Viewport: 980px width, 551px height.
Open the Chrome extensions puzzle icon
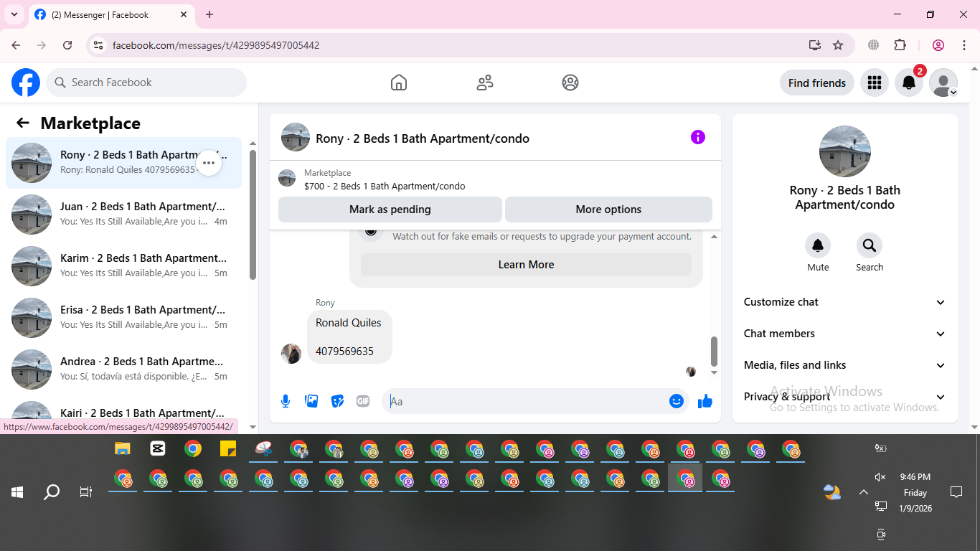pyautogui.click(x=900, y=45)
